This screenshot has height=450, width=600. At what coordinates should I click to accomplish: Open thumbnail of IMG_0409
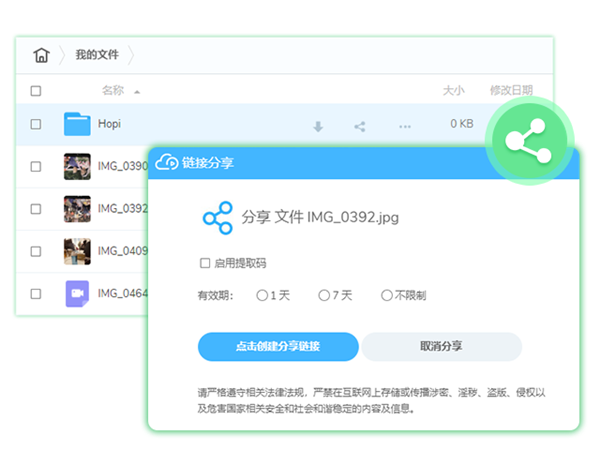pos(77,251)
